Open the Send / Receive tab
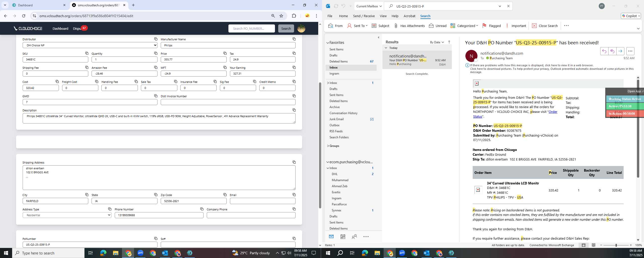This screenshot has width=644, height=258. pyautogui.click(x=364, y=16)
